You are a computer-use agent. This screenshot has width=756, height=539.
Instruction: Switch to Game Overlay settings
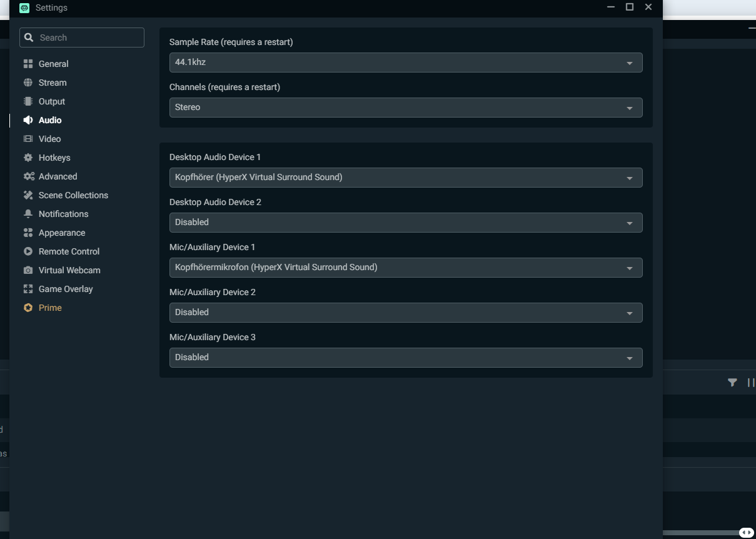tap(66, 289)
